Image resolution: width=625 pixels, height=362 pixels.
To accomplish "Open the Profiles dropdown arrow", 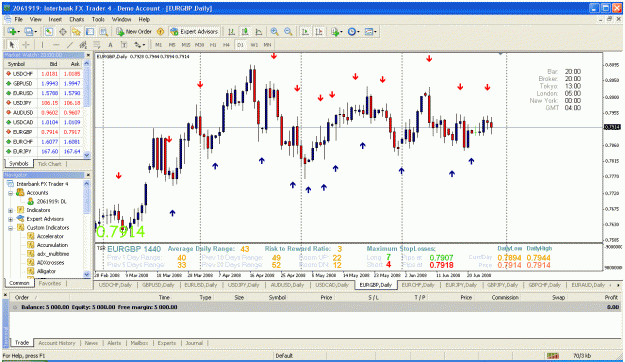I will [x=35, y=31].
